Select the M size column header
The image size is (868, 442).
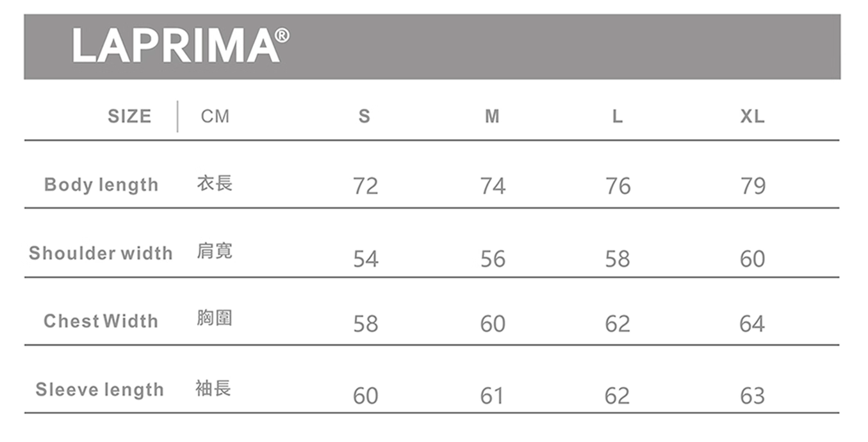click(x=492, y=117)
